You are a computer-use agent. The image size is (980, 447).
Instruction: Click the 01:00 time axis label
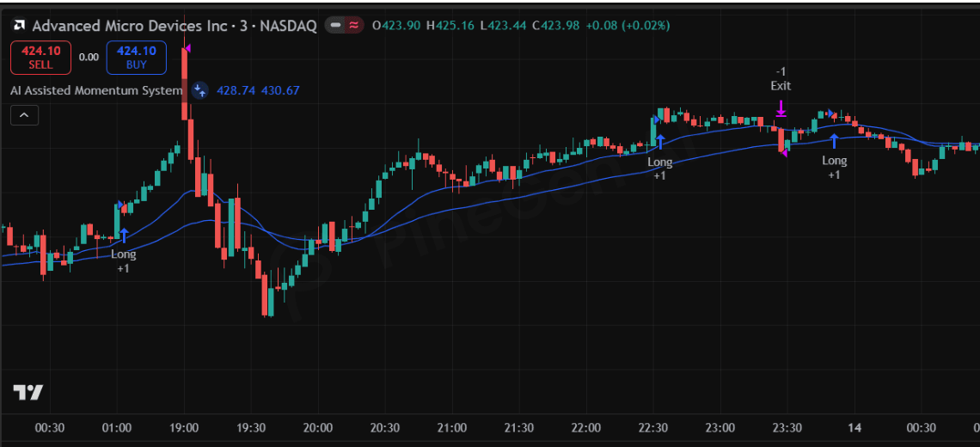click(x=117, y=428)
